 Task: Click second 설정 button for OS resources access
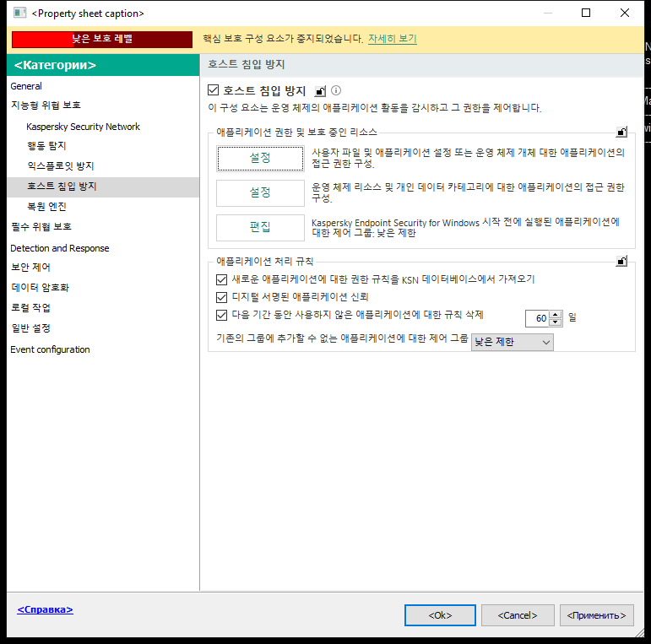point(260,193)
